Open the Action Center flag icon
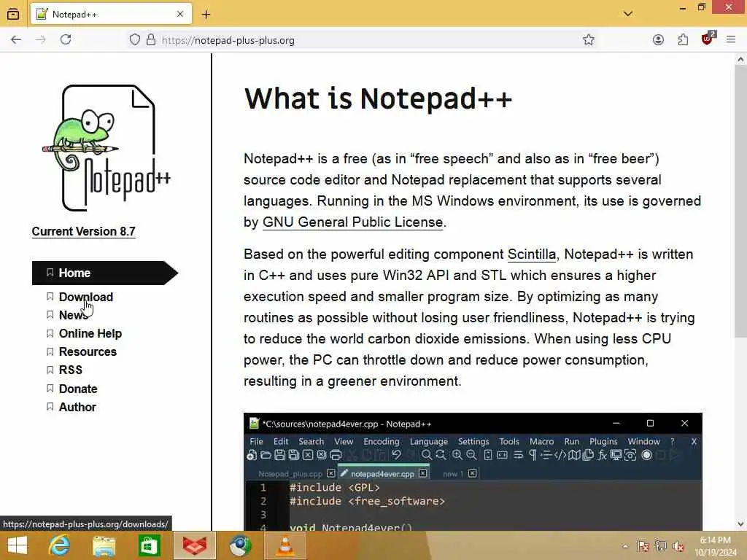The width and height of the screenshot is (747, 560). 643,546
